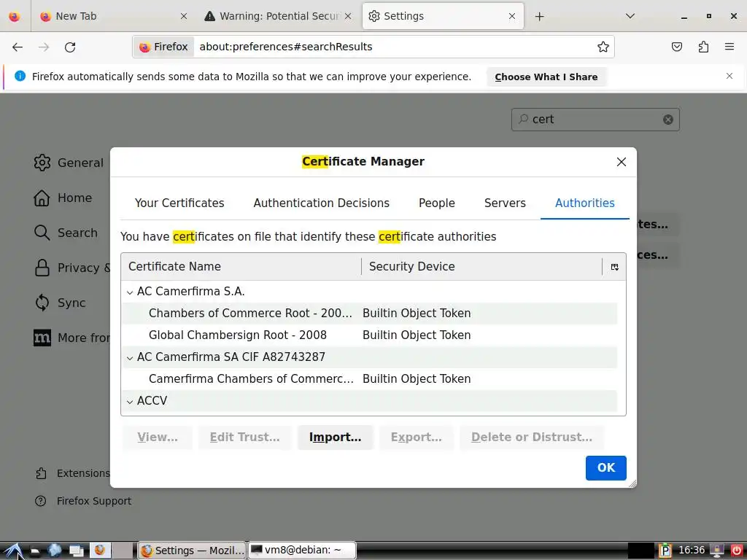Image resolution: width=747 pixels, height=560 pixels.
Task: Collapse the ACCV group
Action: (x=130, y=402)
